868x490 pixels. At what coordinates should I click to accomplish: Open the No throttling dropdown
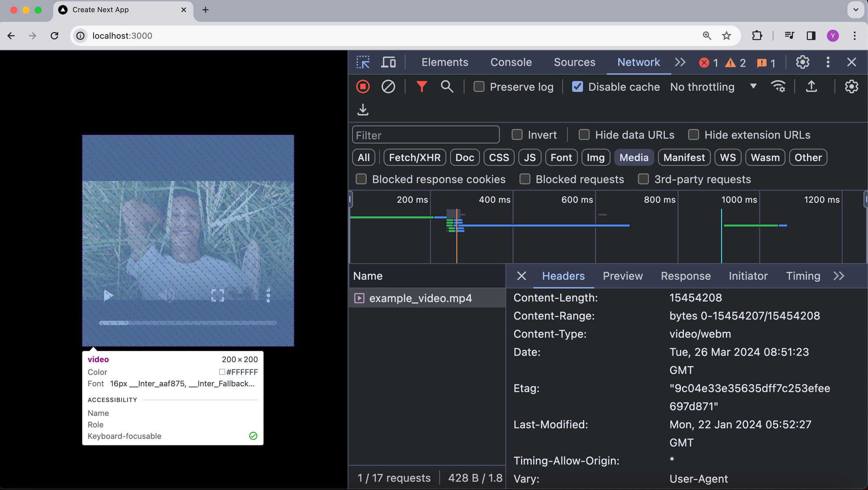tap(713, 87)
